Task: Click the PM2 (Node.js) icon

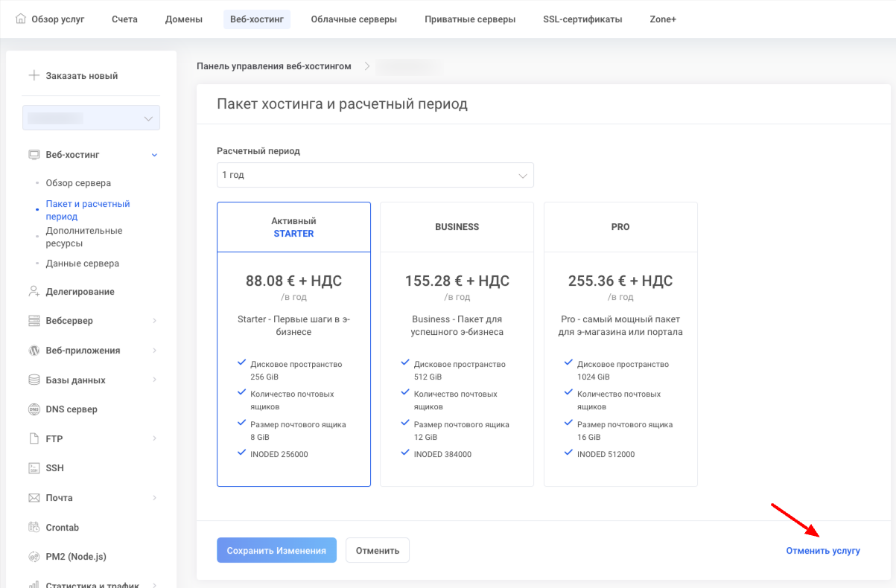Action: (34, 557)
